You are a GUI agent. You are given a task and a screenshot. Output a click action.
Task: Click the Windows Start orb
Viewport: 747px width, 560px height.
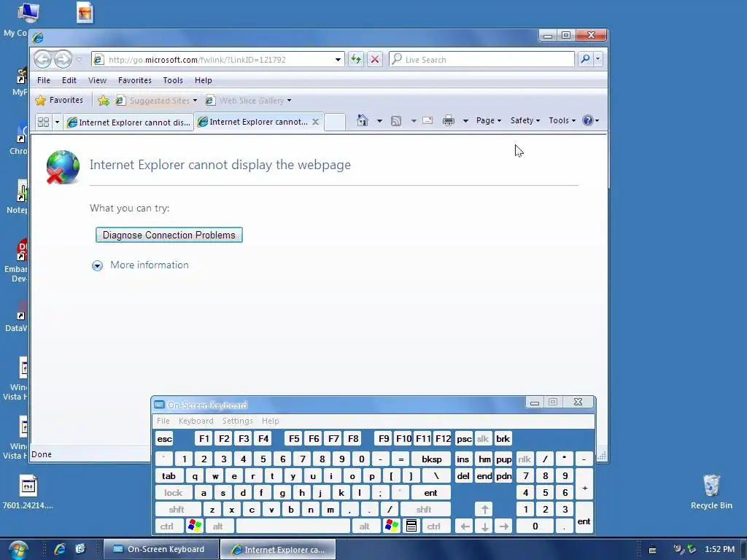coord(18,549)
